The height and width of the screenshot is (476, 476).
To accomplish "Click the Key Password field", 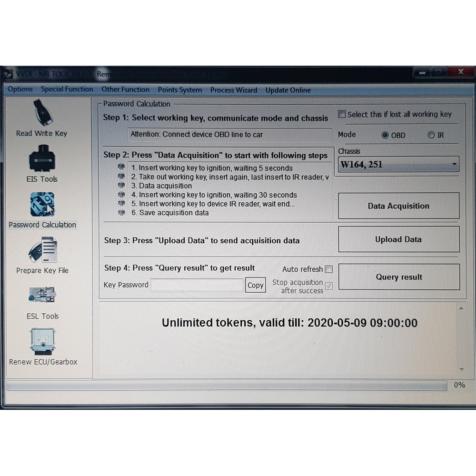I will [197, 285].
